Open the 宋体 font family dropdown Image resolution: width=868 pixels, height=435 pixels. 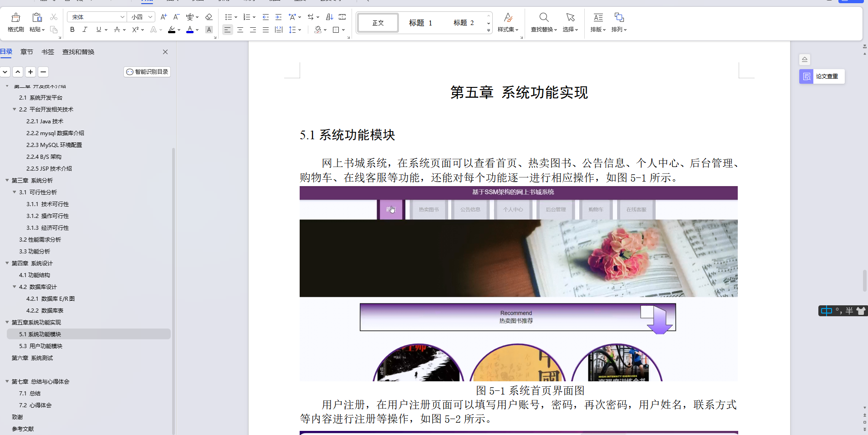coord(97,17)
